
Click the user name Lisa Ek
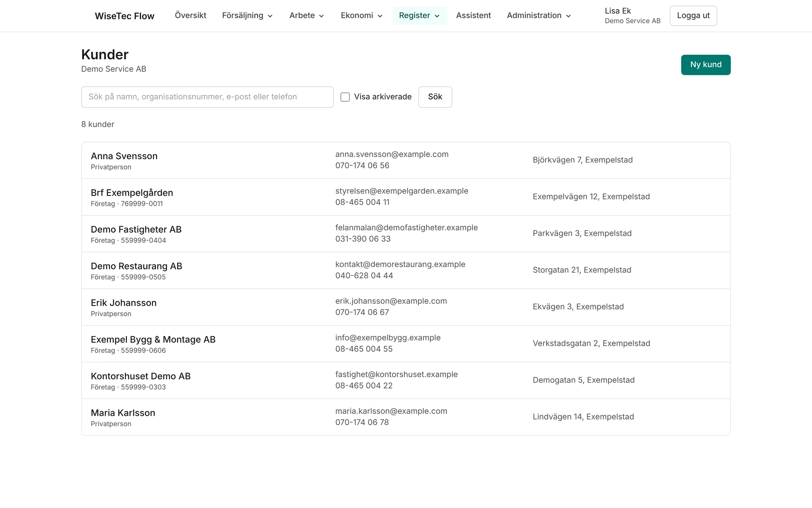coord(617,11)
